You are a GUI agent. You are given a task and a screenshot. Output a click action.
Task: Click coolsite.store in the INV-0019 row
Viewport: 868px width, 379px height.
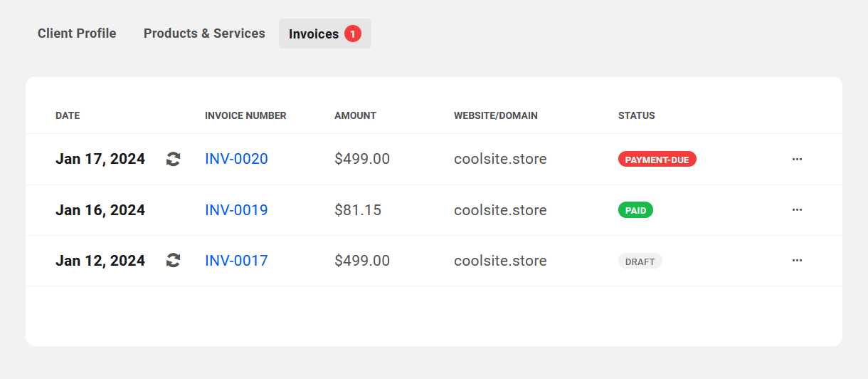(500, 210)
